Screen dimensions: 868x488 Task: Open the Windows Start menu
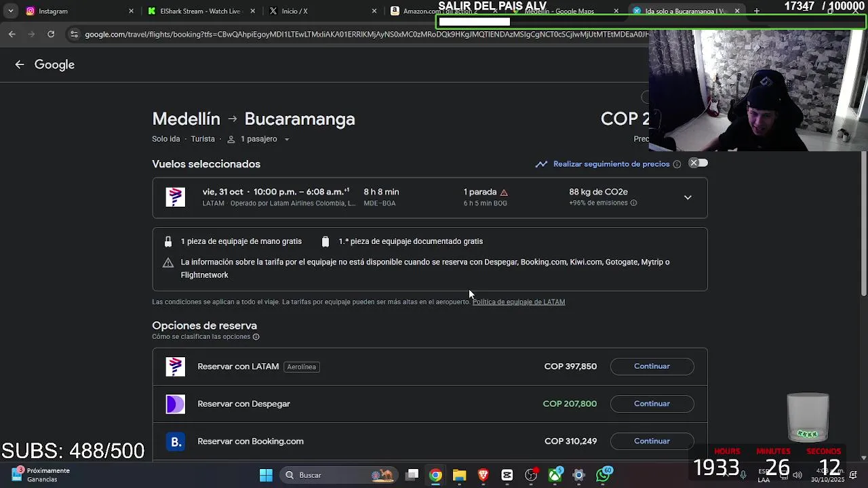[266, 475]
